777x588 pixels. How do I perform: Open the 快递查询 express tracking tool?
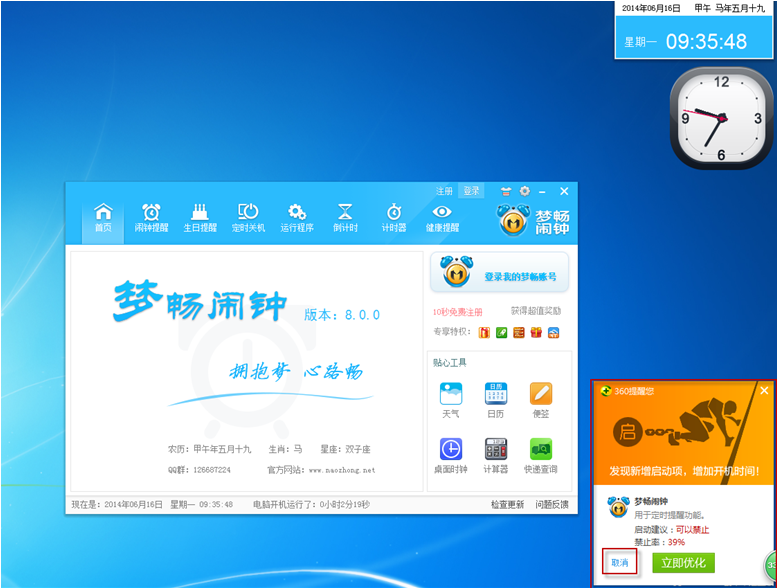[x=541, y=456]
